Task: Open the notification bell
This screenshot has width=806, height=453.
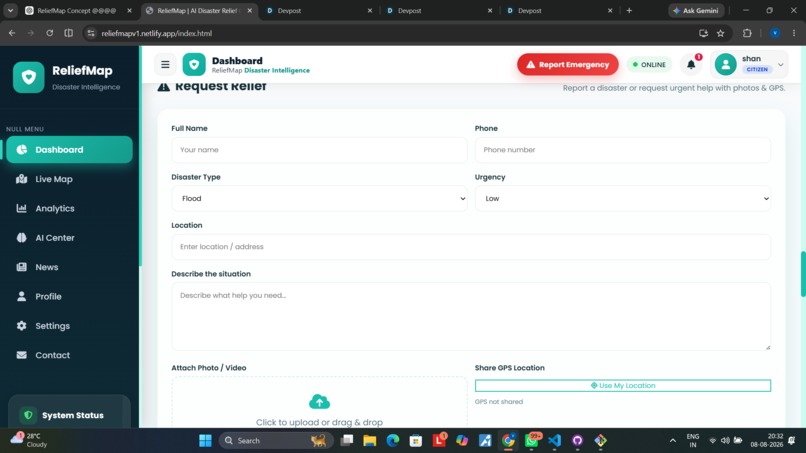Action: click(691, 64)
